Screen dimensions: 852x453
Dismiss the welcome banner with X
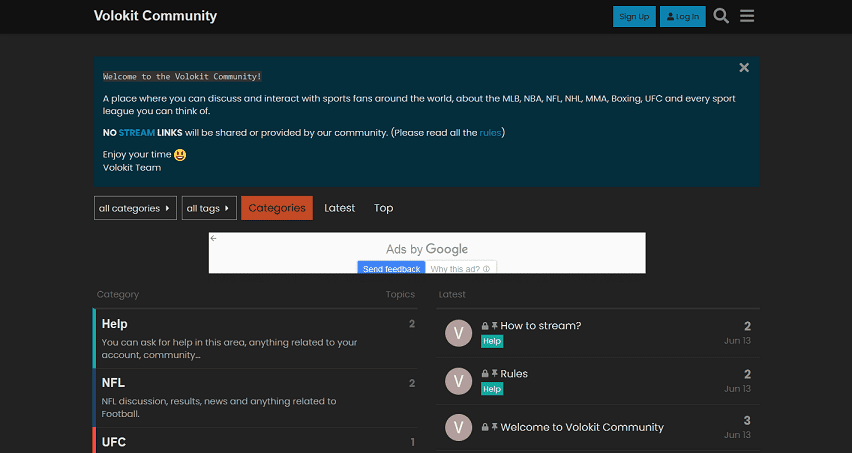744,67
